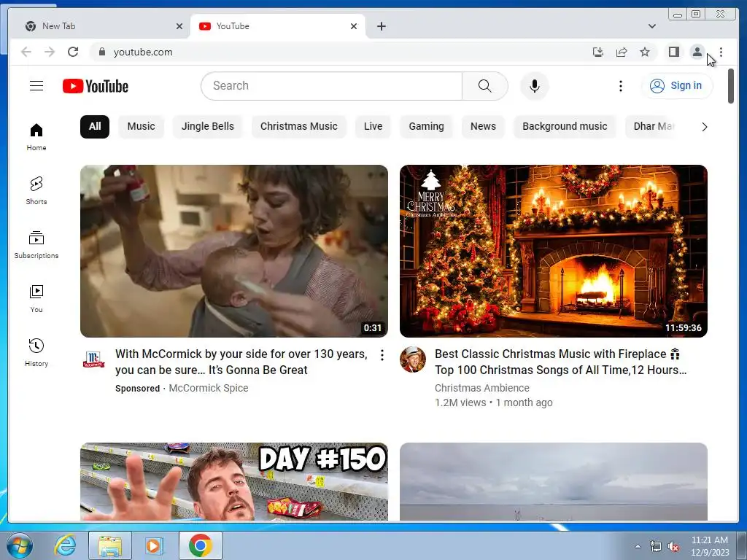The width and height of the screenshot is (747, 560).
Task: Click browser back arrow
Action: (x=26, y=52)
